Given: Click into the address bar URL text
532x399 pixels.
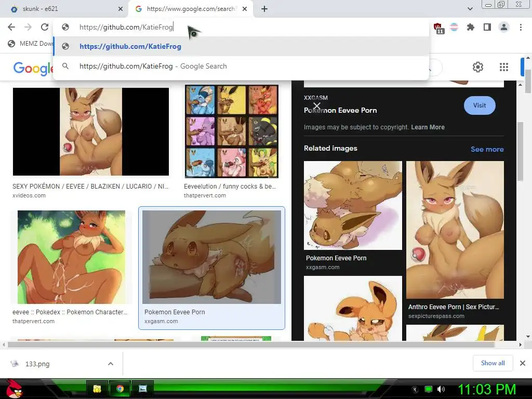Looking at the screenshot, I should pos(126,27).
